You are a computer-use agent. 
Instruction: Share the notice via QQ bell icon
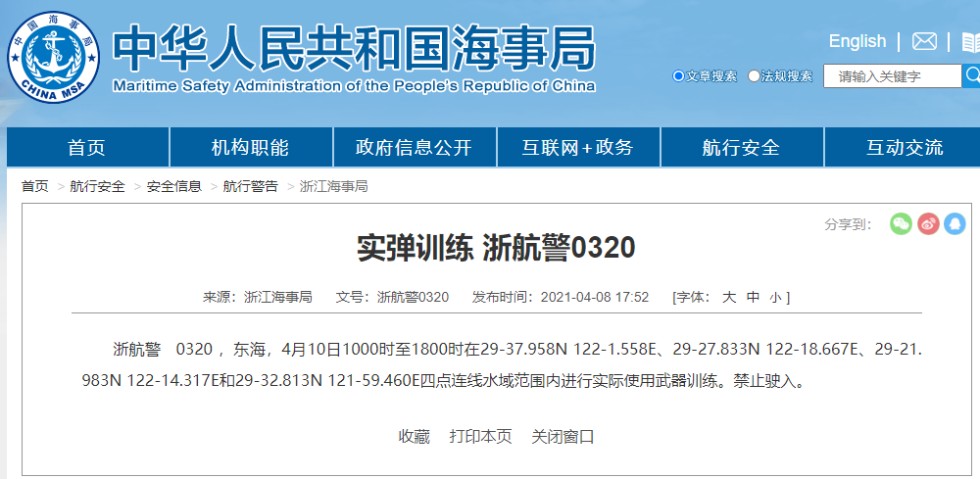(955, 223)
